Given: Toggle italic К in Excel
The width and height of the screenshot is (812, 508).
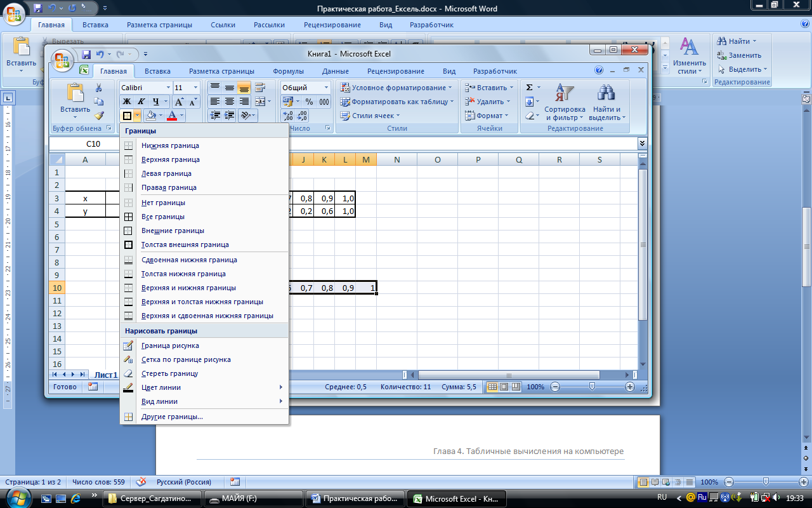Looking at the screenshot, I should (x=141, y=102).
